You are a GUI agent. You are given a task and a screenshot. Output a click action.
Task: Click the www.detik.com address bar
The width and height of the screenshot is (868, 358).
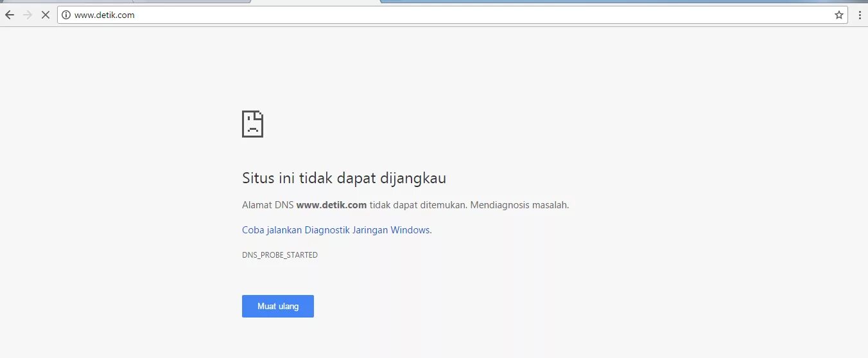(453, 15)
